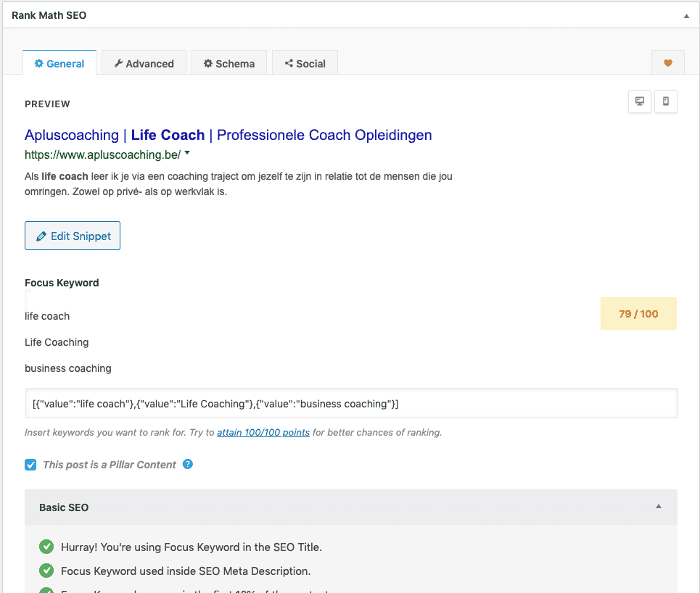Screen dimensions: 700x593
Task: Click the 'Rank Math SEO' panel title
Action: tap(49, 15)
